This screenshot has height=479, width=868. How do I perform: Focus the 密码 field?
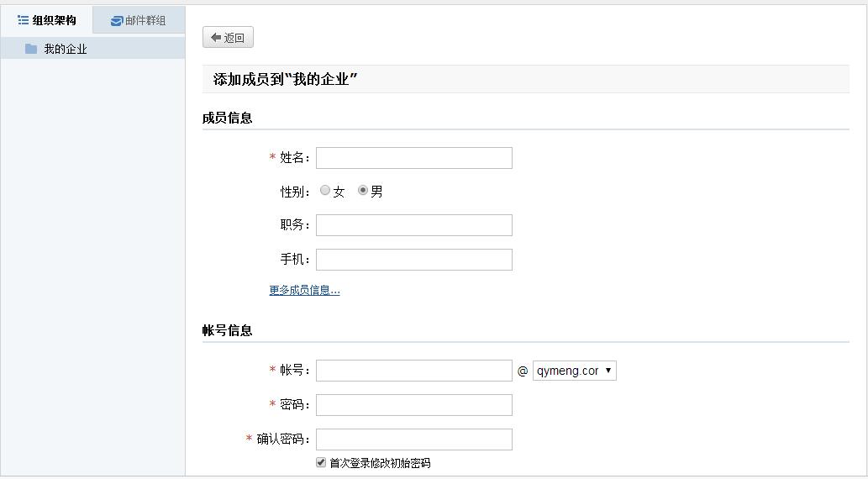(x=413, y=405)
